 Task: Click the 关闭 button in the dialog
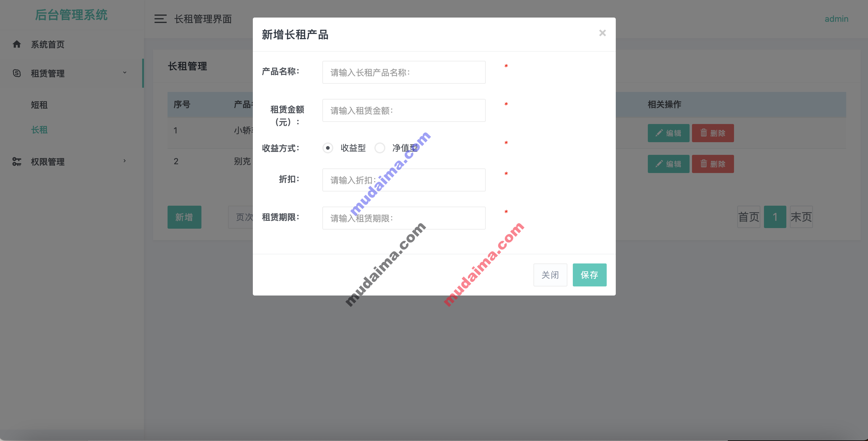[550, 275]
